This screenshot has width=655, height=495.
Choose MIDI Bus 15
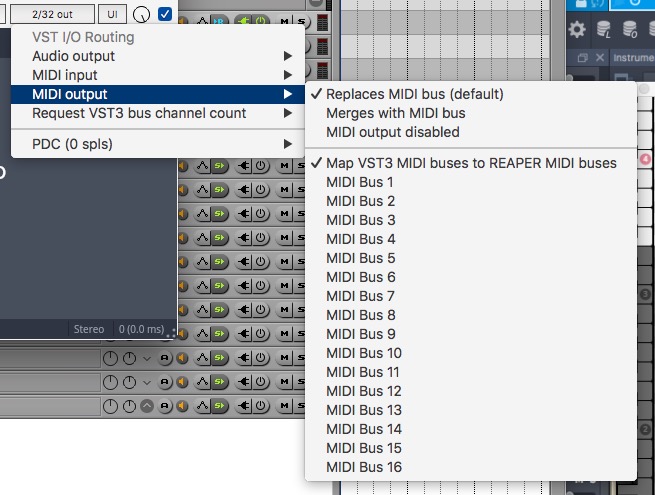point(471,448)
